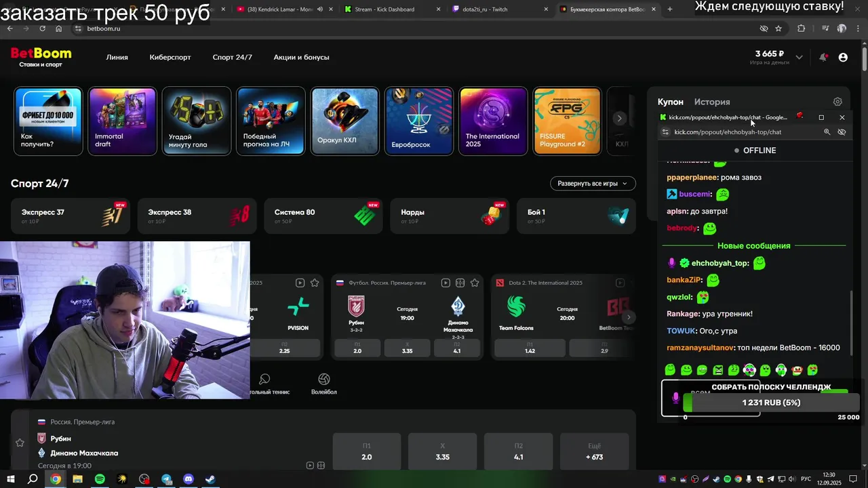Image resolution: width=868 pixels, height=488 pixels.
Task: Open match tracker icon on Рубин card
Action: [460, 283]
